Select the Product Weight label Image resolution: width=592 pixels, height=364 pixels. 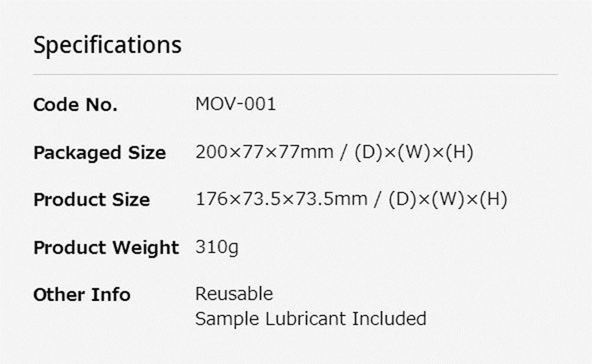point(106,248)
